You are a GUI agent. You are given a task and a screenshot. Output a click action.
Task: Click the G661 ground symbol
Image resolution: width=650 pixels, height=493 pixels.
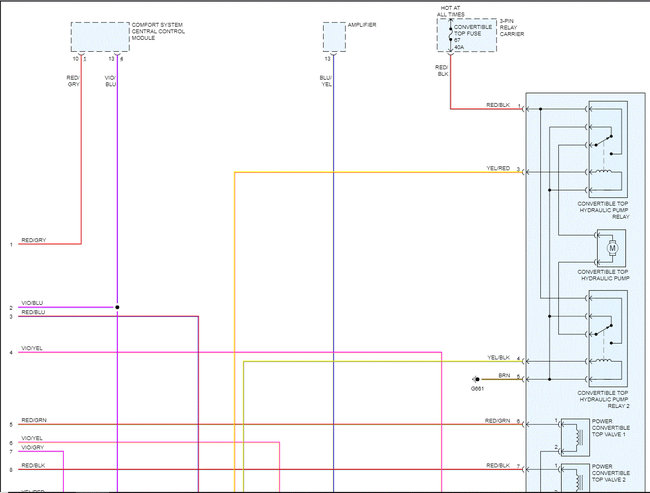[x=476, y=379]
